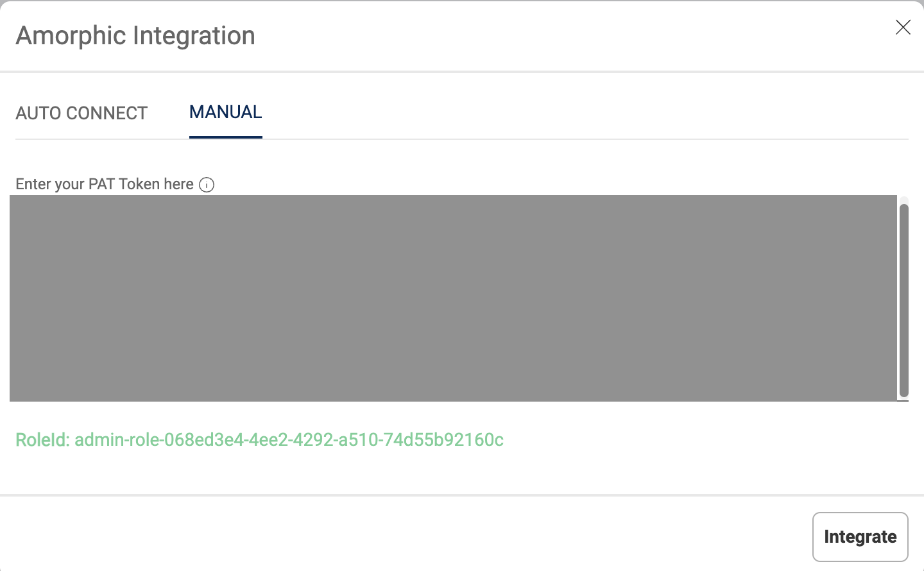
Task: Click the 'Enter your PAT Token here' label
Action: click(x=105, y=184)
